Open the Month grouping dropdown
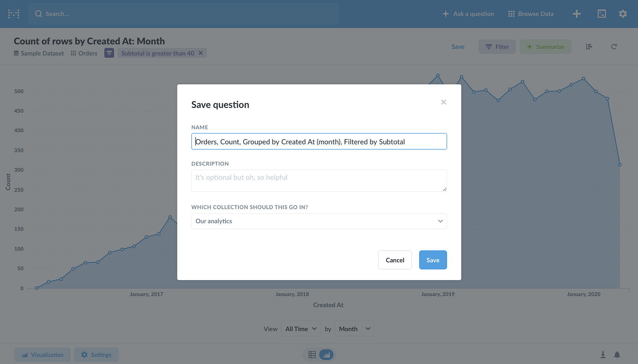638x364 pixels. click(x=355, y=328)
